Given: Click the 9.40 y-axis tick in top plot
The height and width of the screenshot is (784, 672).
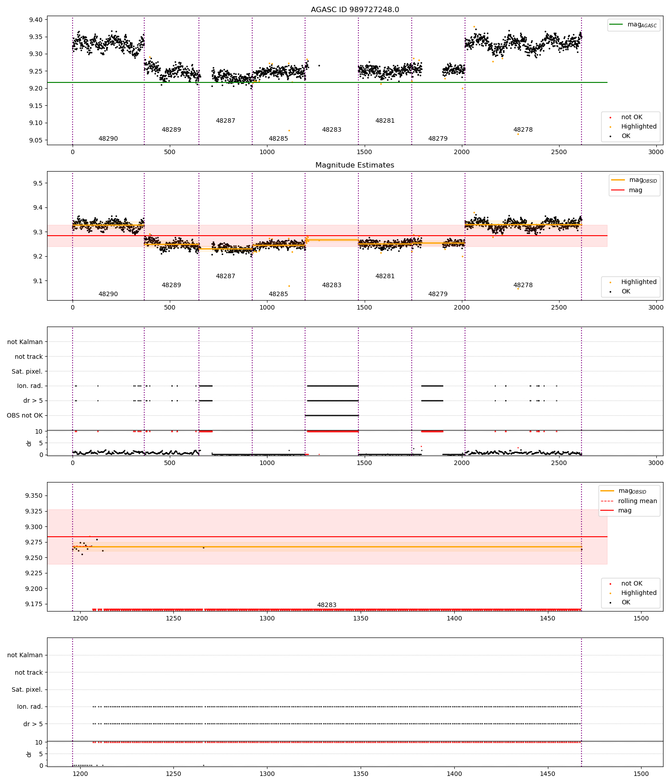Looking at the screenshot, I should tap(36, 20).
